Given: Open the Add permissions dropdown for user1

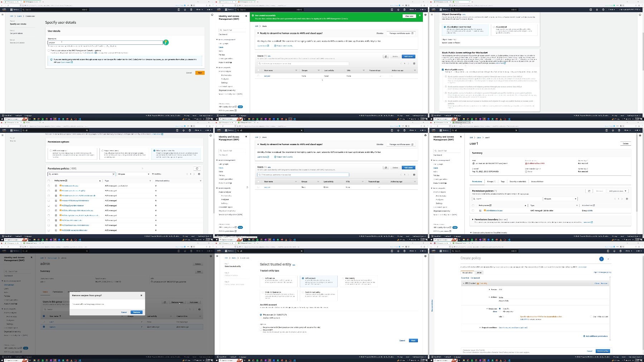Looking at the screenshot, I should [x=618, y=191].
